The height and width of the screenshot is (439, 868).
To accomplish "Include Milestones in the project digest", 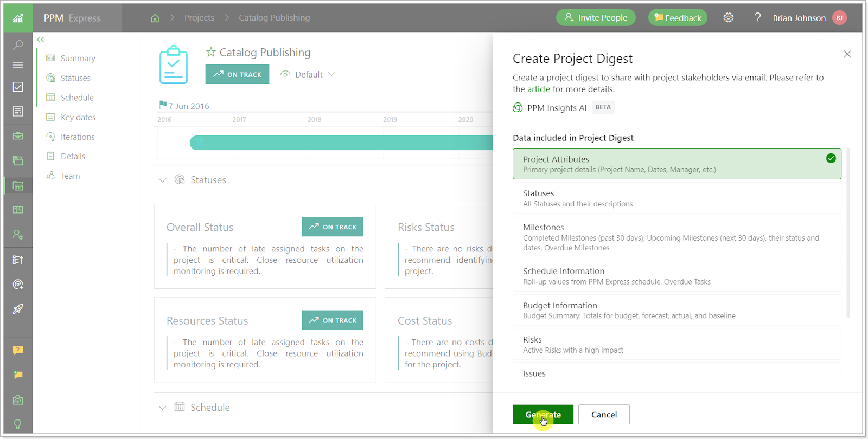I will [676, 237].
